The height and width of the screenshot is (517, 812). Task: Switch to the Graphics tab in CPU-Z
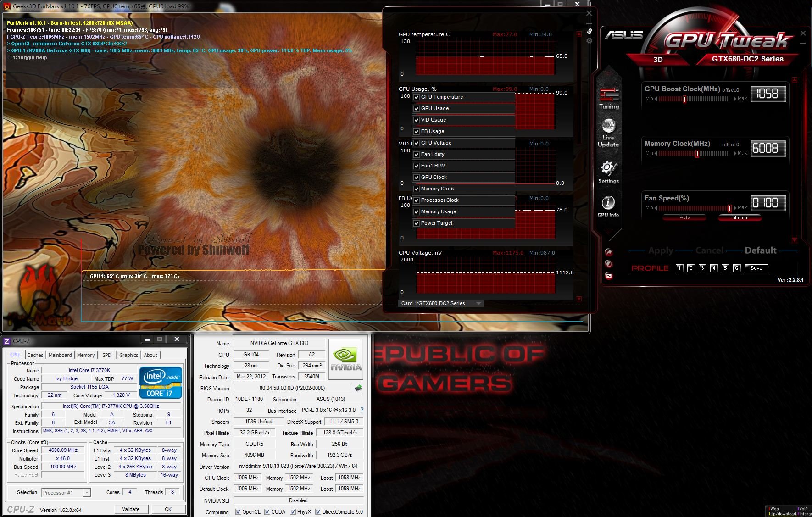coord(129,355)
